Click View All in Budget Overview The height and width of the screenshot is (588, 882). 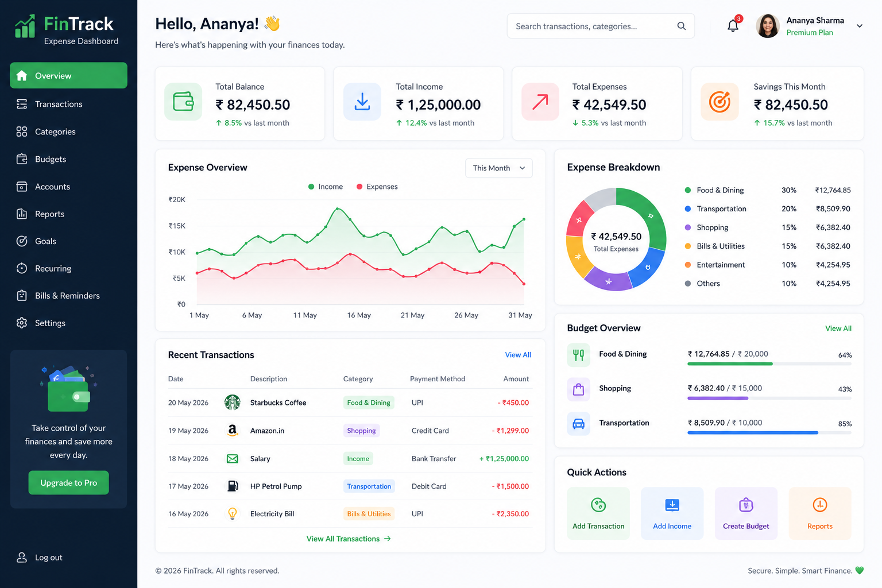click(x=838, y=328)
